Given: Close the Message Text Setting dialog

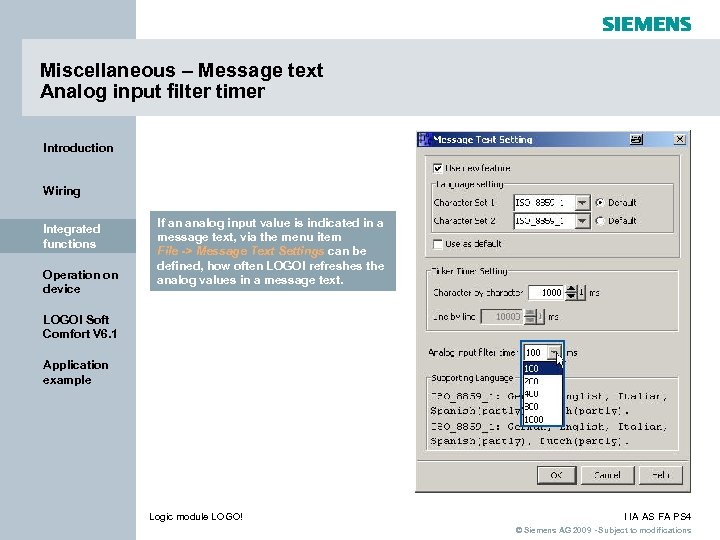Looking at the screenshot, I should (x=680, y=139).
